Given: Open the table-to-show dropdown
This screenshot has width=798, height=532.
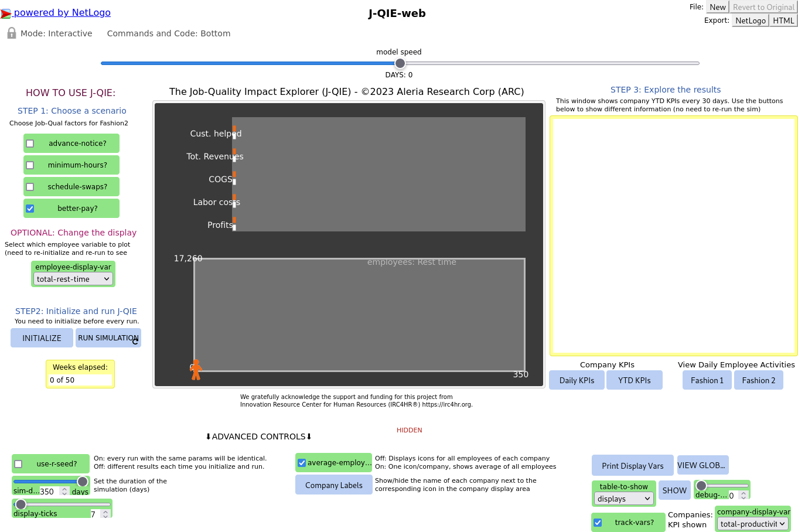Looking at the screenshot, I should 623,499.
